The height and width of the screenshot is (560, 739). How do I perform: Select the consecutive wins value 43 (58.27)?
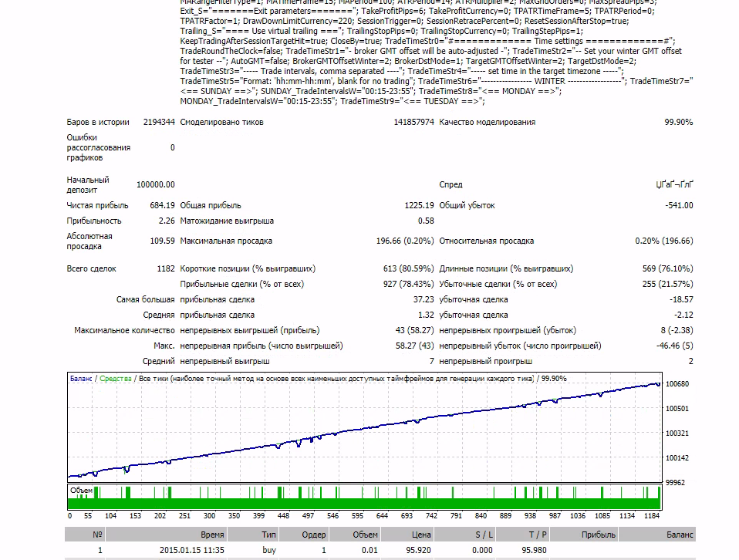point(415,330)
